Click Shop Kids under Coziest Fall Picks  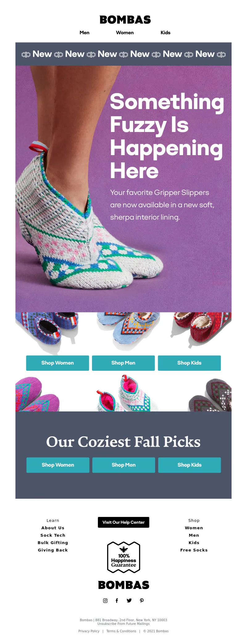click(190, 465)
